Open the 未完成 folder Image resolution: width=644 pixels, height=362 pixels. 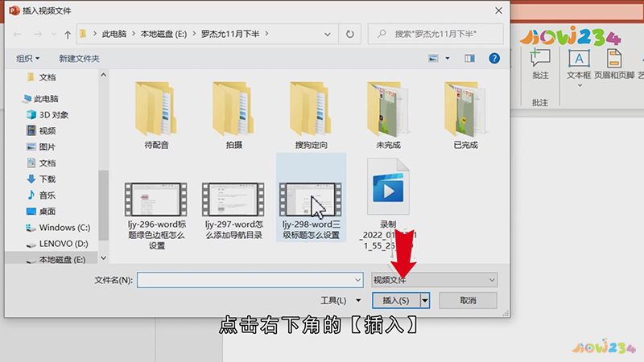point(388,115)
